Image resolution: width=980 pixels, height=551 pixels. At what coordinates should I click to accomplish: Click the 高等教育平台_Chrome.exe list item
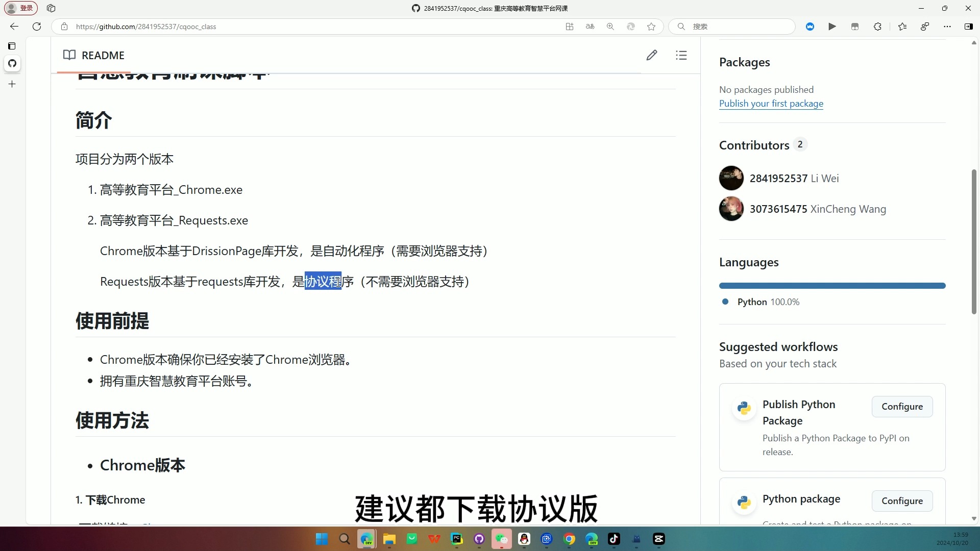coord(171,190)
